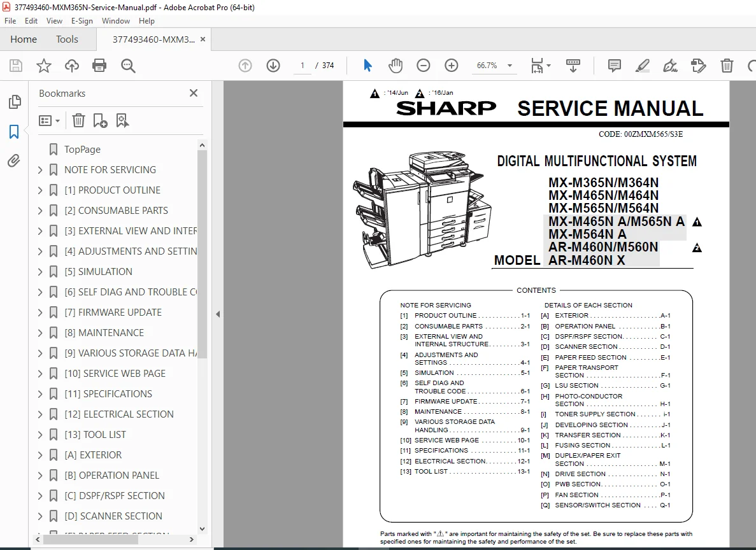Click FUSING SECTION entry in contents
Image resolution: width=756 pixels, height=550 pixels.
(x=605, y=446)
